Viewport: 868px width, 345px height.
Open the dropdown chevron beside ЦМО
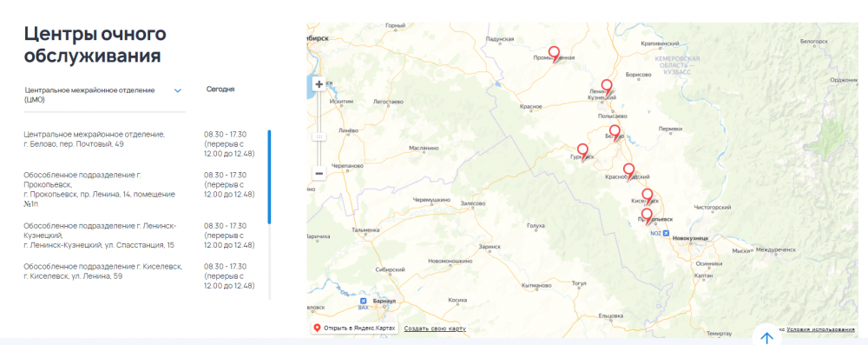[x=178, y=90]
